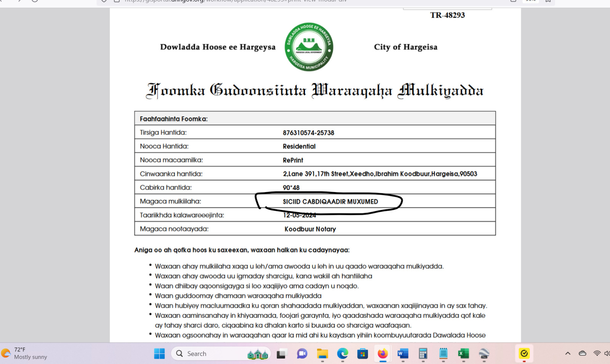Click owner name SICIID CABDIQAADIR MUXUMED
610x364 pixels.
(331, 202)
